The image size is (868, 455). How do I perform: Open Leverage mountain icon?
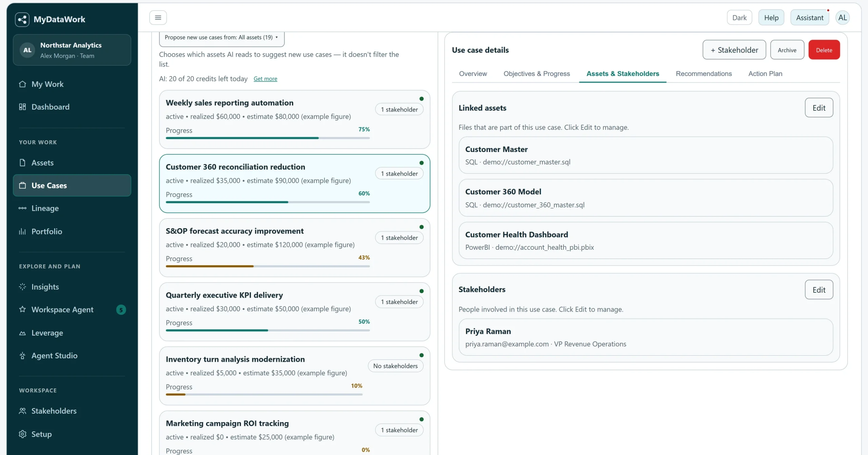click(x=22, y=333)
